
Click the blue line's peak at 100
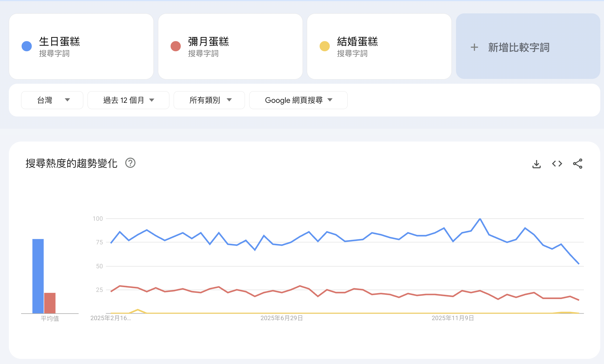pos(480,219)
